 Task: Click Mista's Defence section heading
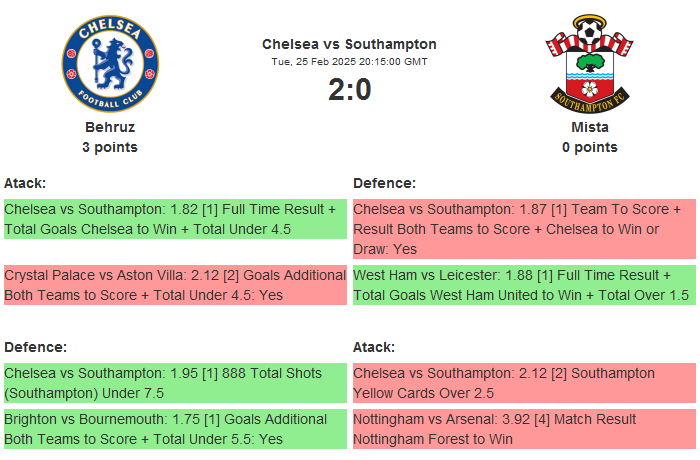[384, 183]
